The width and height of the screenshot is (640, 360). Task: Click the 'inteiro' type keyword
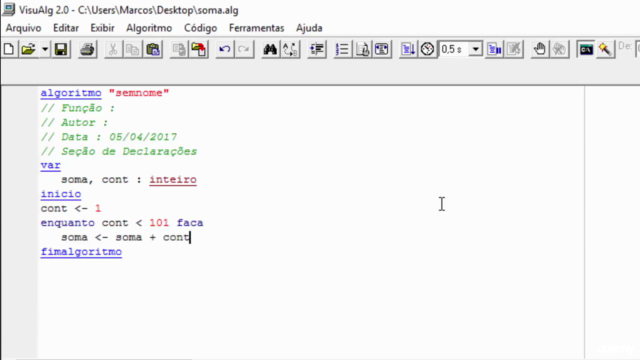(173, 180)
